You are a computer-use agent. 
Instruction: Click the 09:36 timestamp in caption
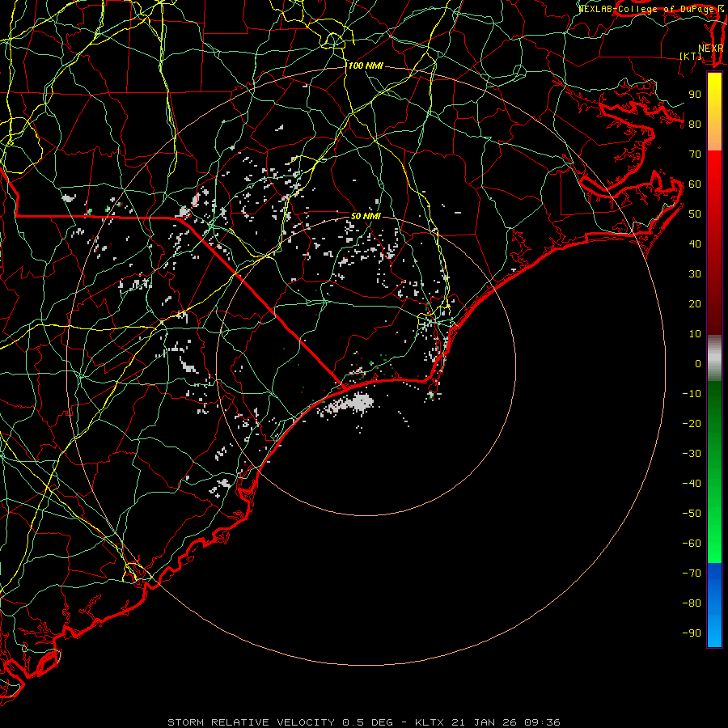[x=542, y=722]
